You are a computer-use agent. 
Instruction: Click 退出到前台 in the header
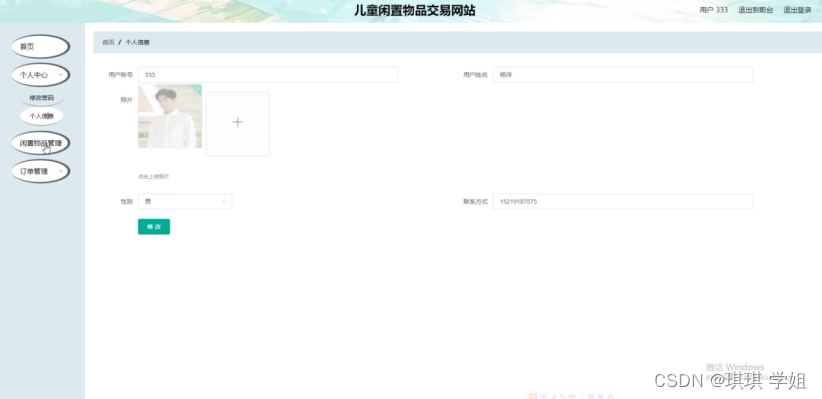click(755, 10)
